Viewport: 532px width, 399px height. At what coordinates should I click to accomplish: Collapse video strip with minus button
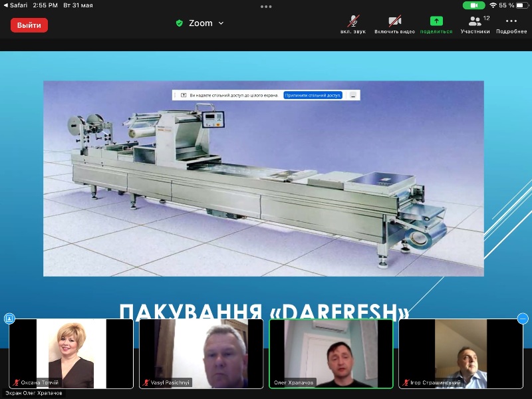pos(523,319)
